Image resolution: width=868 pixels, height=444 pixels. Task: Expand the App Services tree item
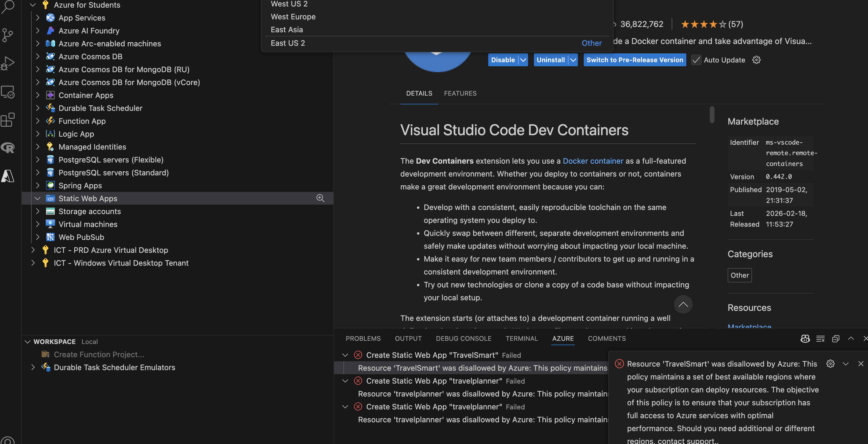click(38, 18)
